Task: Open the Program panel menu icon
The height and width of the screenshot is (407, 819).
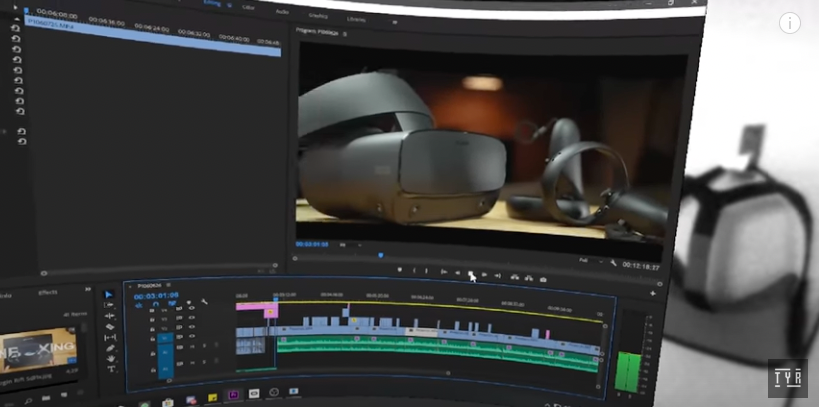Action: click(345, 34)
